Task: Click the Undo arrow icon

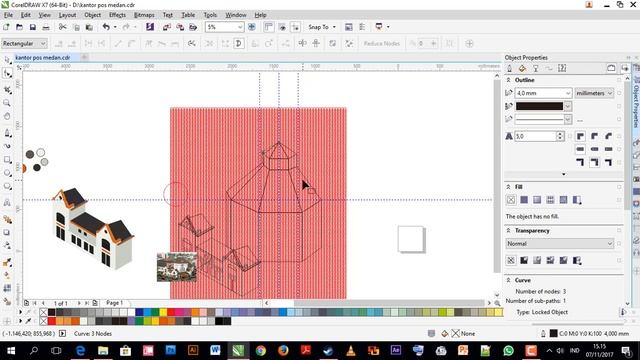Action: coord(106,27)
